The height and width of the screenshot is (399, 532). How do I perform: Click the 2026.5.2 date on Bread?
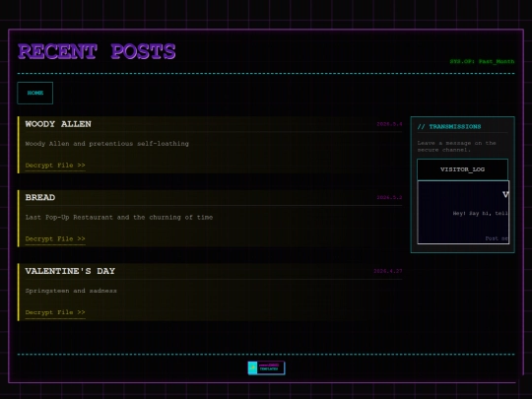click(x=389, y=197)
